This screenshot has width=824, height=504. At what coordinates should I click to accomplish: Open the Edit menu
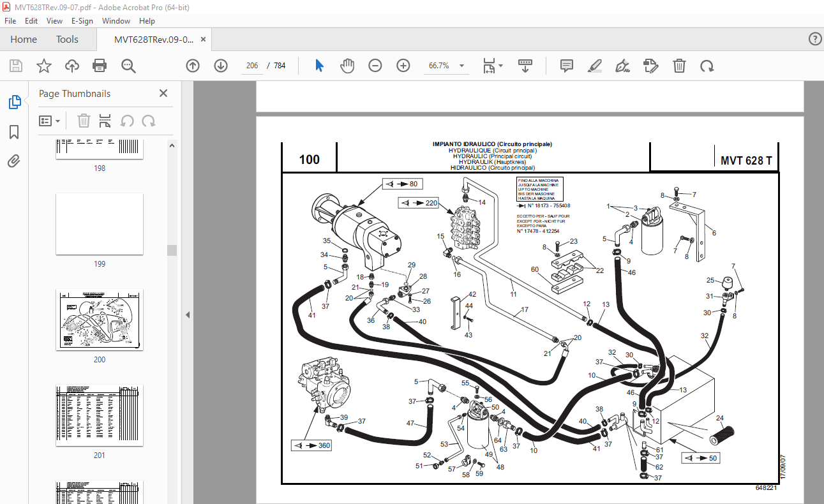pyautogui.click(x=31, y=21)
